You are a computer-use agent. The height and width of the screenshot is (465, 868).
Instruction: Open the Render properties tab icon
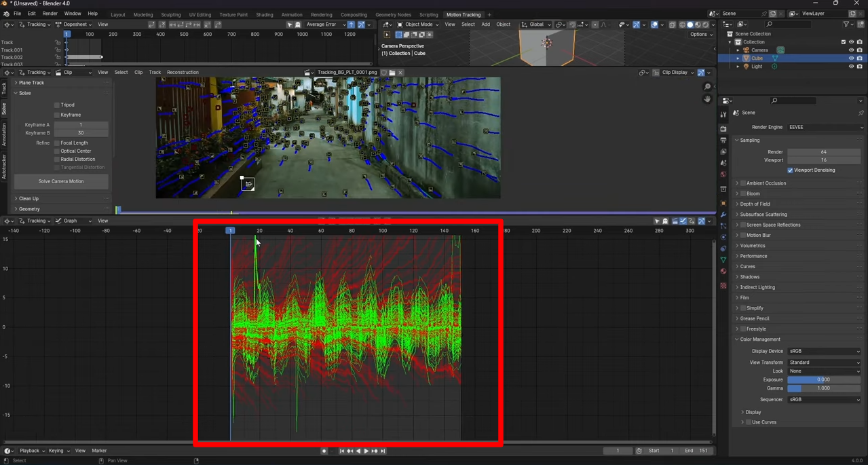pos(723,129)
